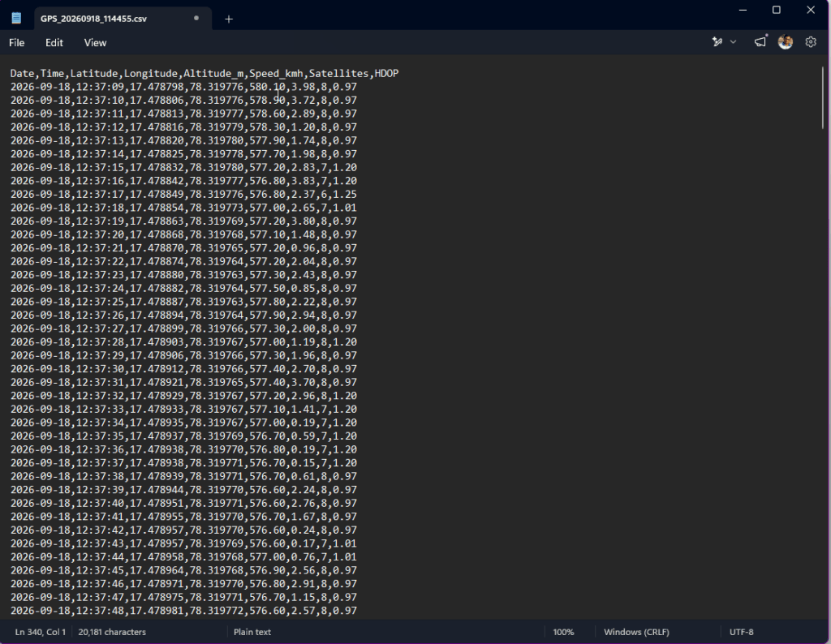The width and height of the screenshot is (831, 644).
Task: Add a new tab with plus icon
Action: click(229, 19)
